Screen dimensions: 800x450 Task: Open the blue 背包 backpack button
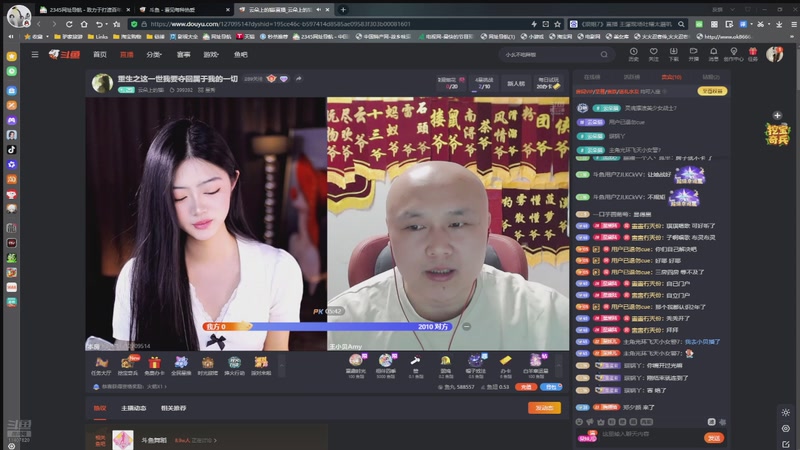tap(551, 387)
